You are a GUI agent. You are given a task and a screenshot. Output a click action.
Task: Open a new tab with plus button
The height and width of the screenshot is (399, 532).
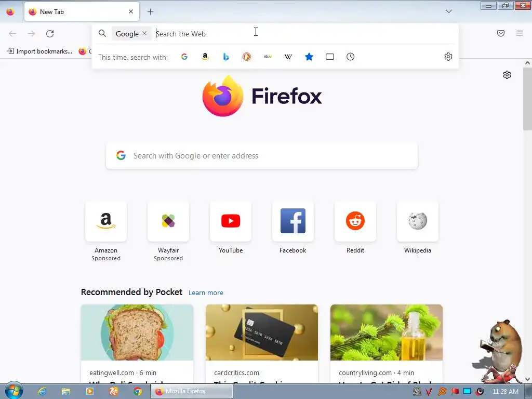[150, 12]
